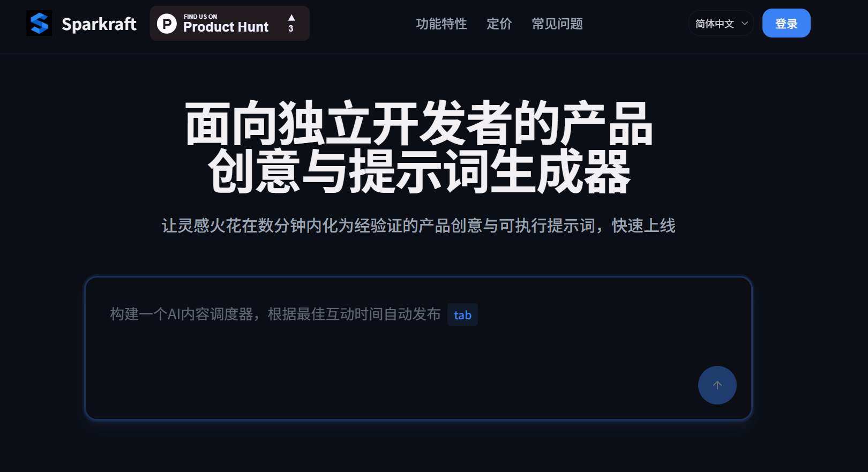The height and width of the screenshot is (472, 868).
Task: Click the chevron beside 简体中文
Action: [744, 24]
